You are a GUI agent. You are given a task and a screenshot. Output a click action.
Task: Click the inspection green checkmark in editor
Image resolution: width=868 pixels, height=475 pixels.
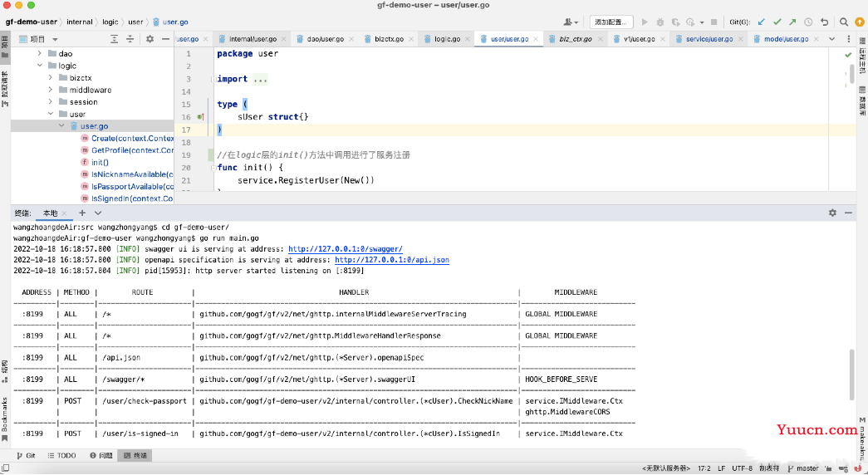click(848, 55)
